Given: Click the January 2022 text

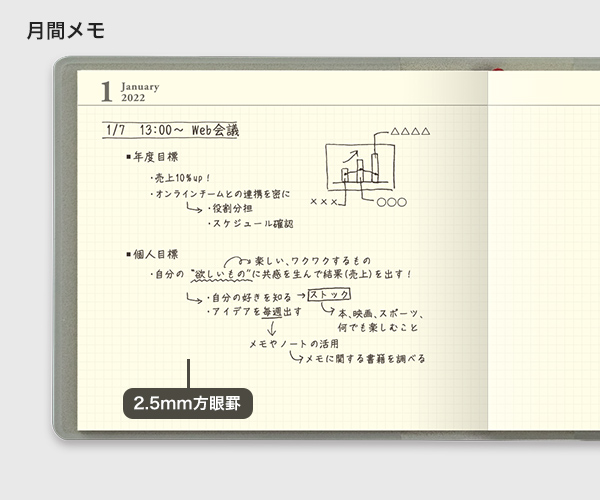Looking at the screenshot, I should click(140, 92).
